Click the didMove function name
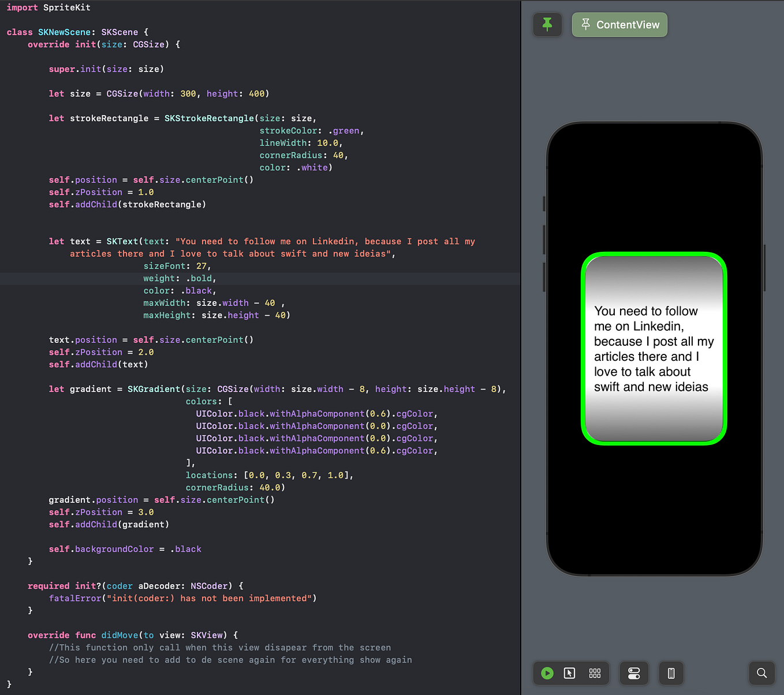The image size is (784, 695). (x=119, y=635)
